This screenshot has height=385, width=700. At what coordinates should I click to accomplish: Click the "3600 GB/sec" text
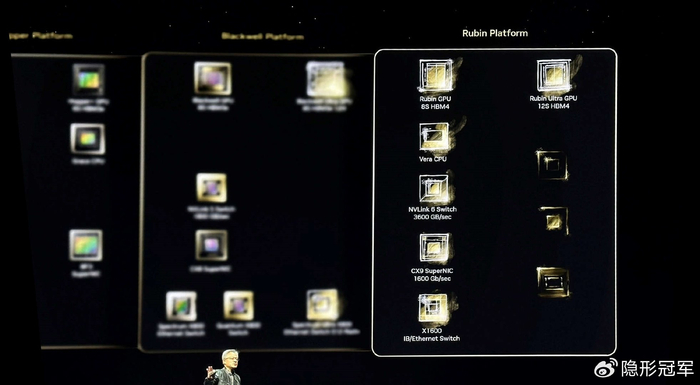[432, 217]
